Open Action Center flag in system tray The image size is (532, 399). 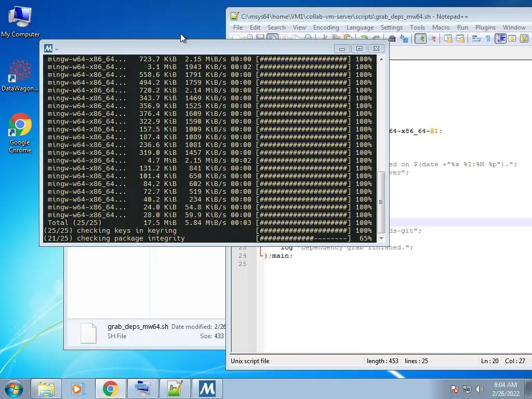[455, 389]
